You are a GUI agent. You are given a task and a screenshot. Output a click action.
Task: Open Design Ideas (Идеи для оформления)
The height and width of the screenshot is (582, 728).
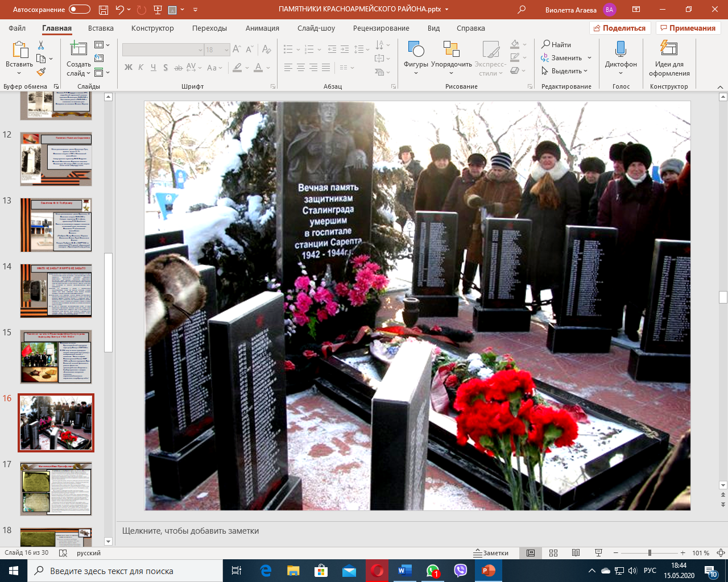click(x=669, y=57)
